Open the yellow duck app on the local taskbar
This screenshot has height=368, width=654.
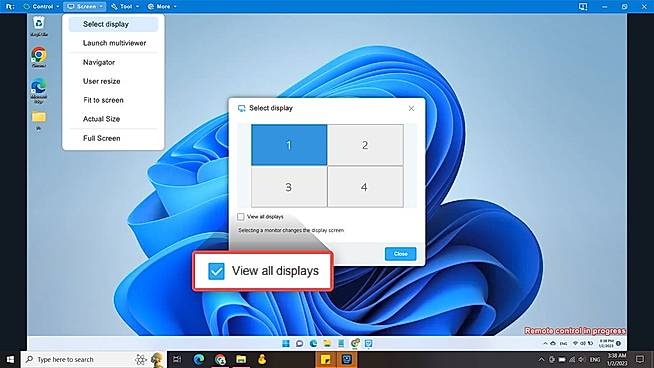262,359
